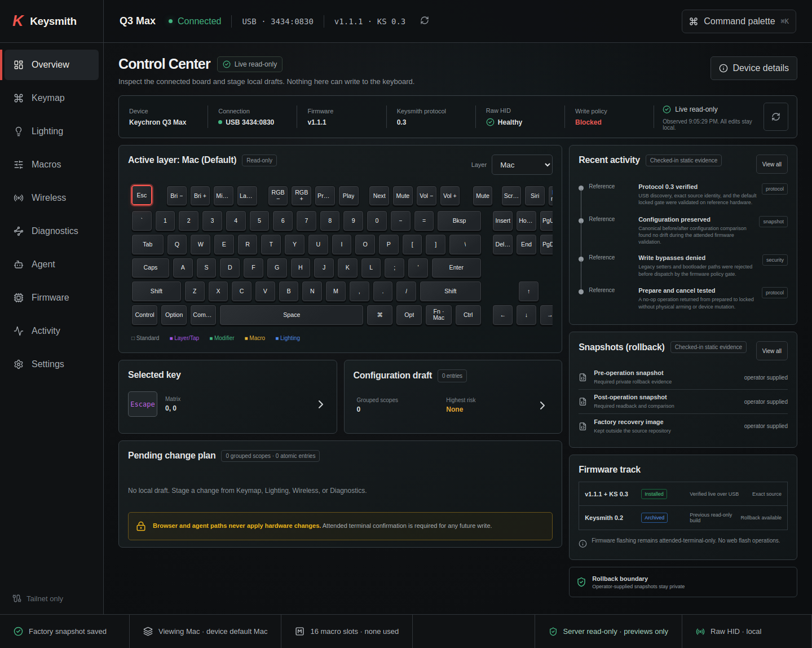Click the layers icon beside Viewing Mac
Image resolution: width=812 pixels, height=648 pixels.
coord(148,632)
